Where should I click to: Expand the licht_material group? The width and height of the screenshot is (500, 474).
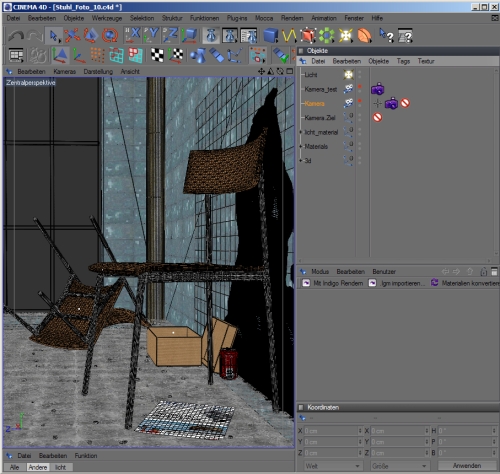pos(301,132)
